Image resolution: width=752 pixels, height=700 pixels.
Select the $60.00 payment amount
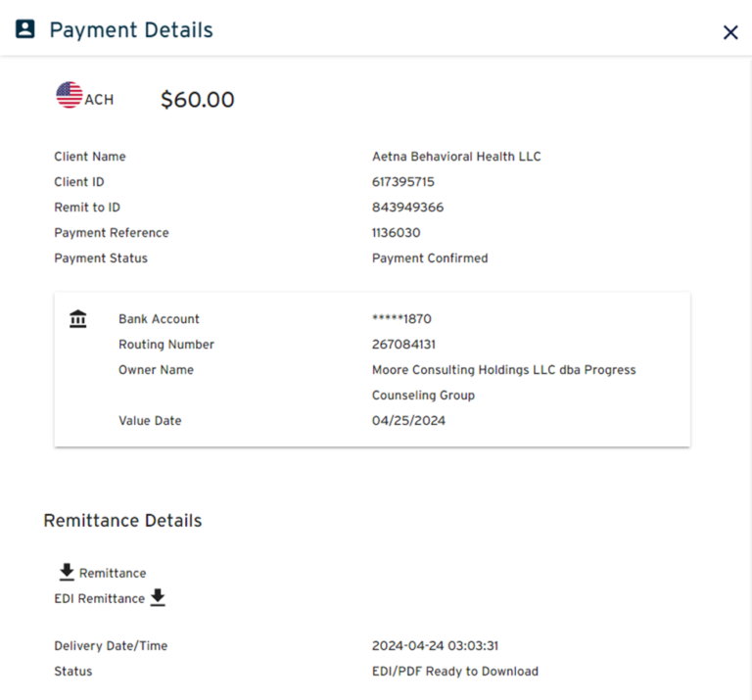tap(198, 100)
